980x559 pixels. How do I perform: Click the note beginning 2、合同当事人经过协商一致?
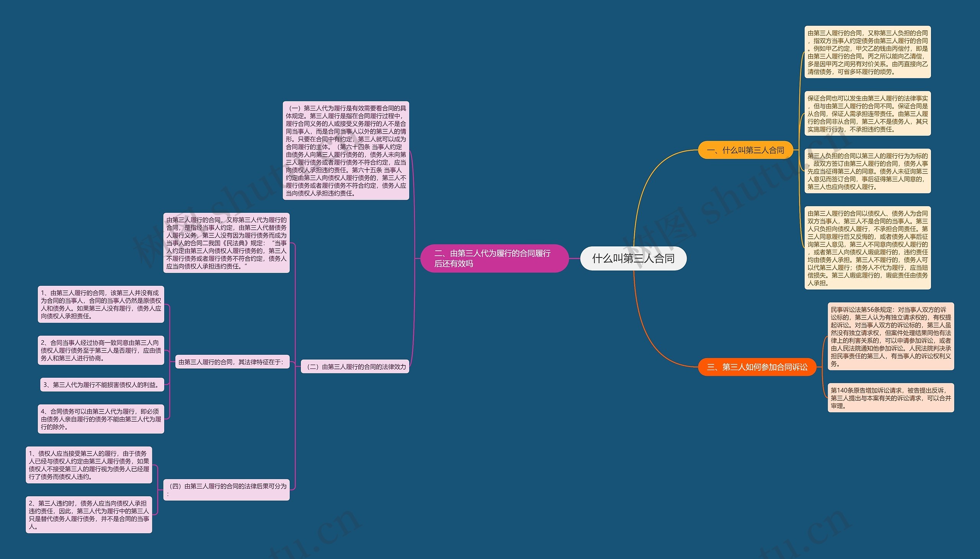(101, 350)
